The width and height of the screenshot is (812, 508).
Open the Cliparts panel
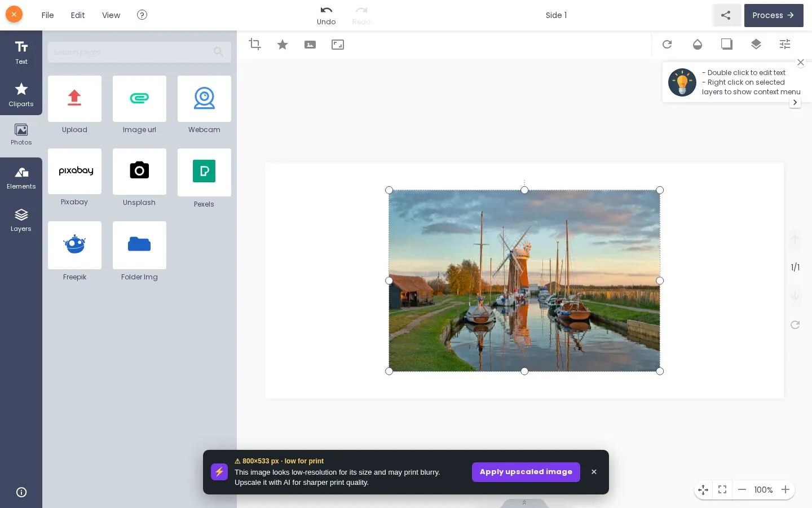coord(21,94)
